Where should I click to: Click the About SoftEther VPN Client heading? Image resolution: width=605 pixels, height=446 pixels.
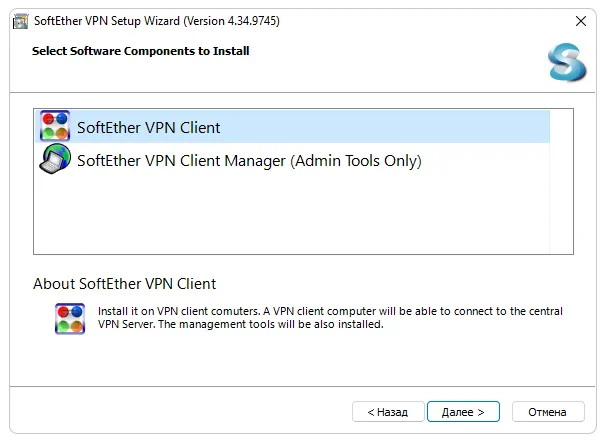(x=125, y=284)
